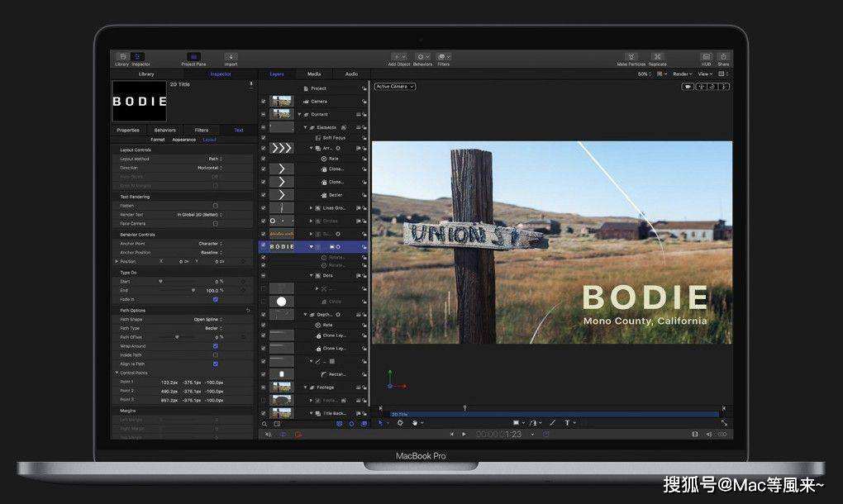Screen dimensions: 843x504
Task: Open the Anchor Point dropdown set to Character
Action: [x=210, y=244]
